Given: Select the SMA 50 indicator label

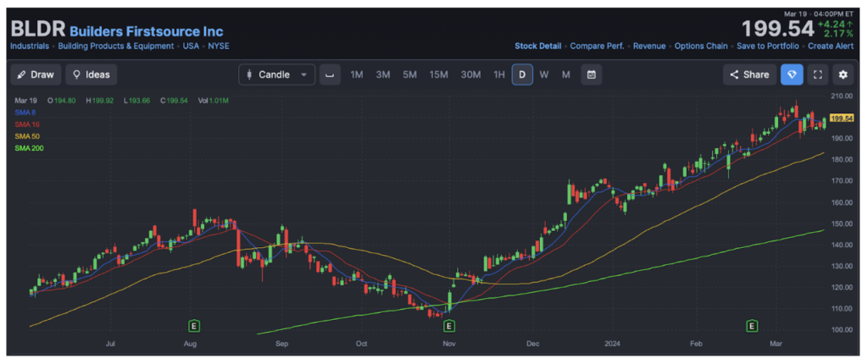Looking at the screenshot, I should (x=27, y=136).
